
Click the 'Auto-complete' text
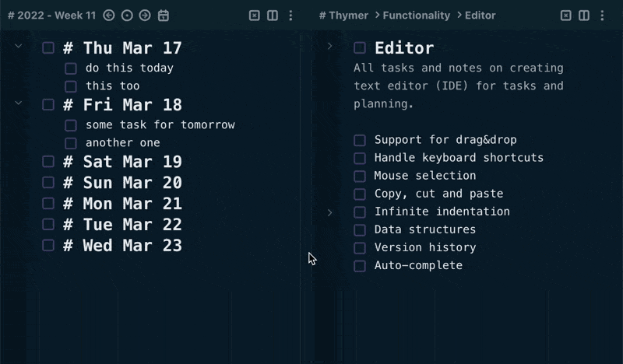pos(418,265)
